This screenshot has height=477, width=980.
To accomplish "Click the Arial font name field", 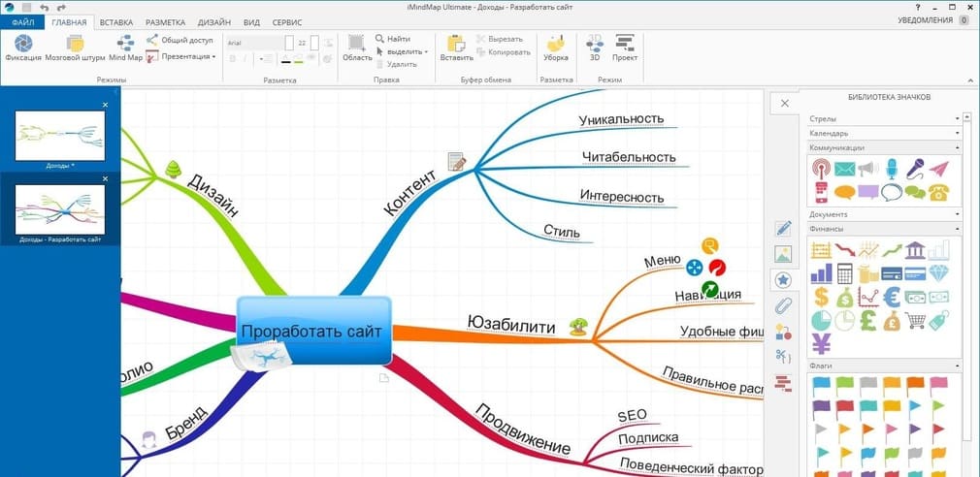I will 253,43.
